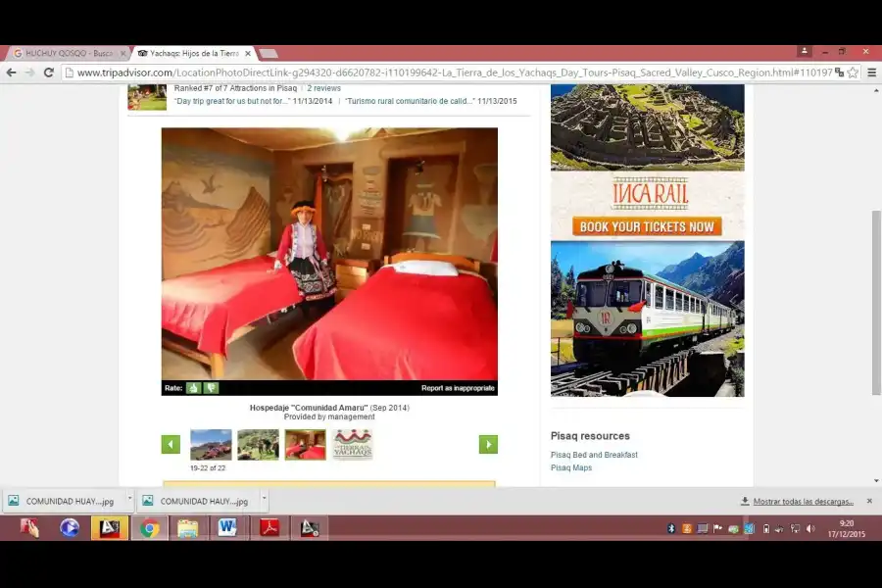The image size is (882, 588).
Task: Select the Tierra de los Yachaqs logo thumbnail
Action: tap(352, 445)
